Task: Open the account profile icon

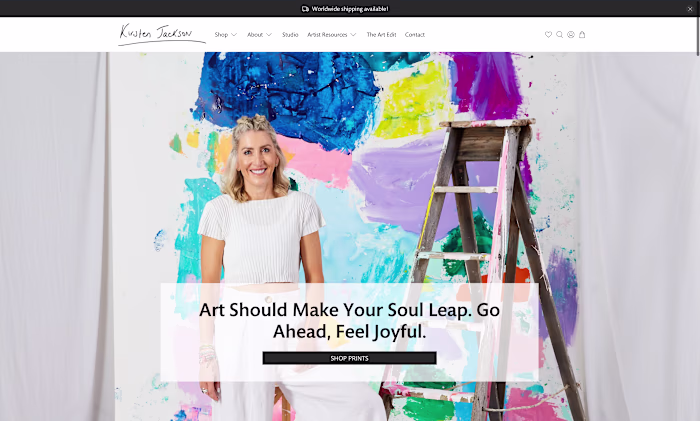Action: 571,34
